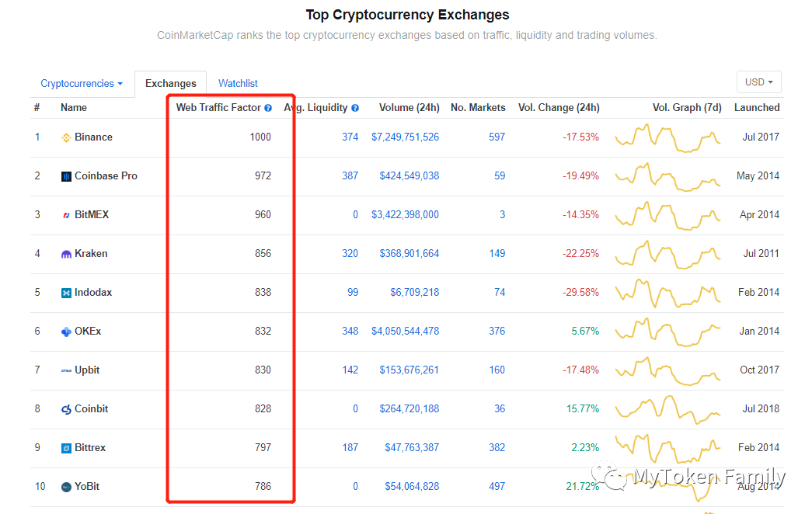Expand the Cryptocurrencies dropdown

tap(82, 83)
